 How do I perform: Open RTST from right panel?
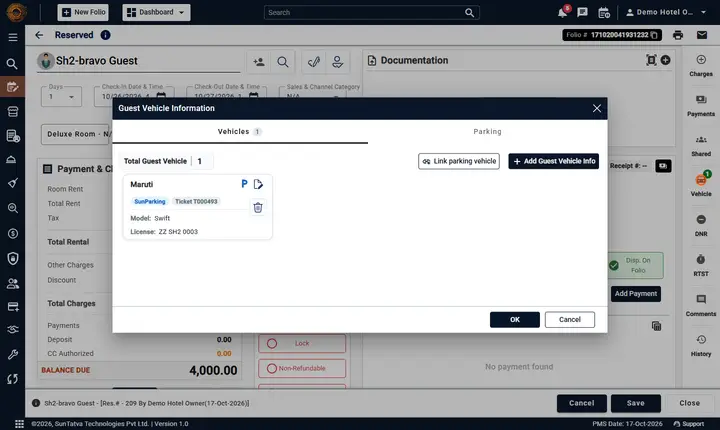tap(701, 266)
